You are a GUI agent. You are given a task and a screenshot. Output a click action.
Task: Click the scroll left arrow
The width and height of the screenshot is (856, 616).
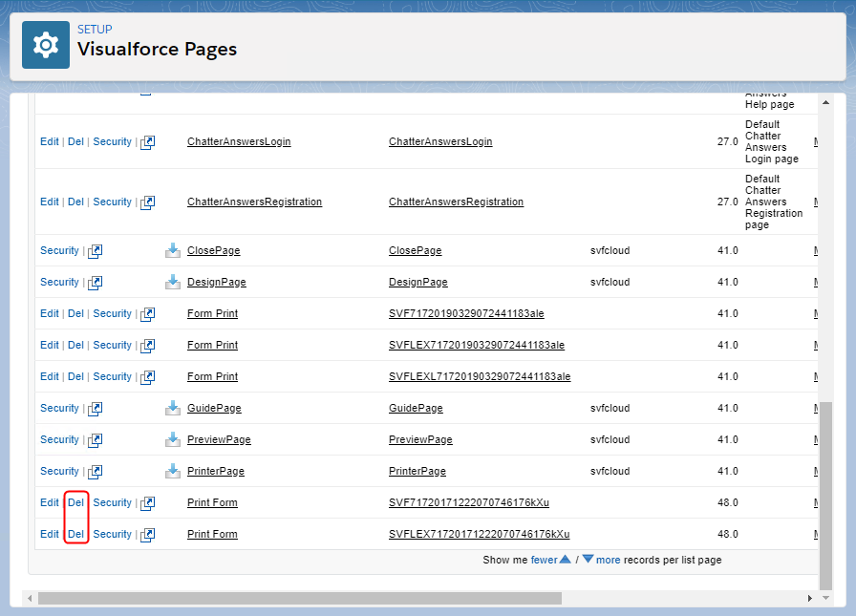[x=30, y=599]
